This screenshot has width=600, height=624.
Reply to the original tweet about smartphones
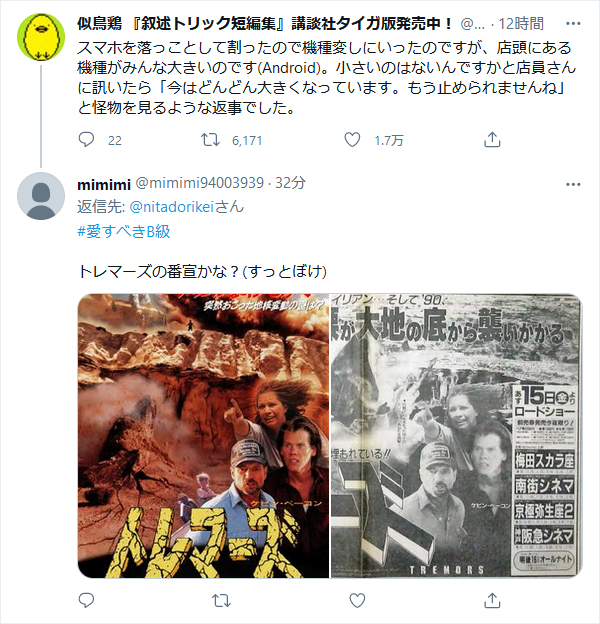[x=86, y=140]
